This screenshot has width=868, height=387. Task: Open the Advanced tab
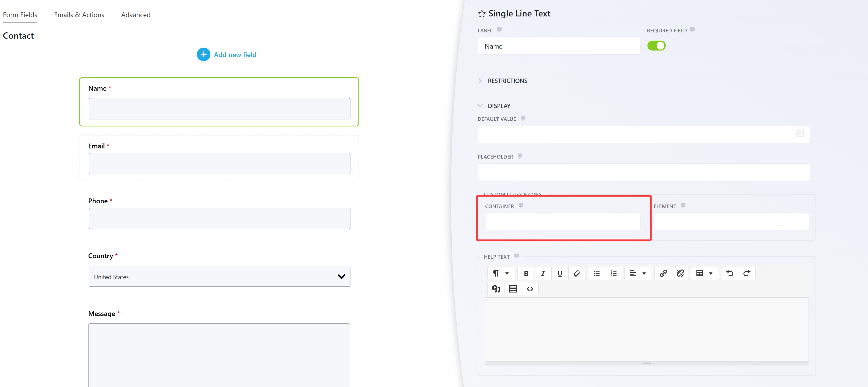point(135,15)
